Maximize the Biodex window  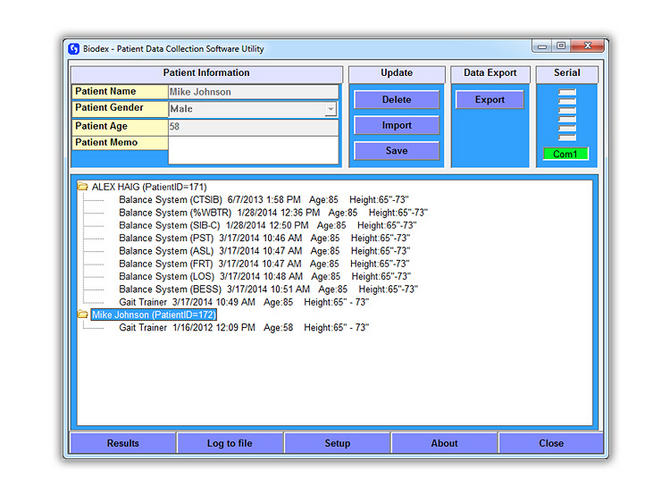tap(561, 46)
